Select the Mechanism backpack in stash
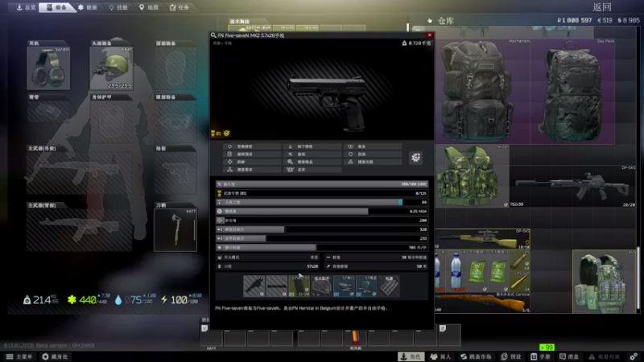 point(483,92)
